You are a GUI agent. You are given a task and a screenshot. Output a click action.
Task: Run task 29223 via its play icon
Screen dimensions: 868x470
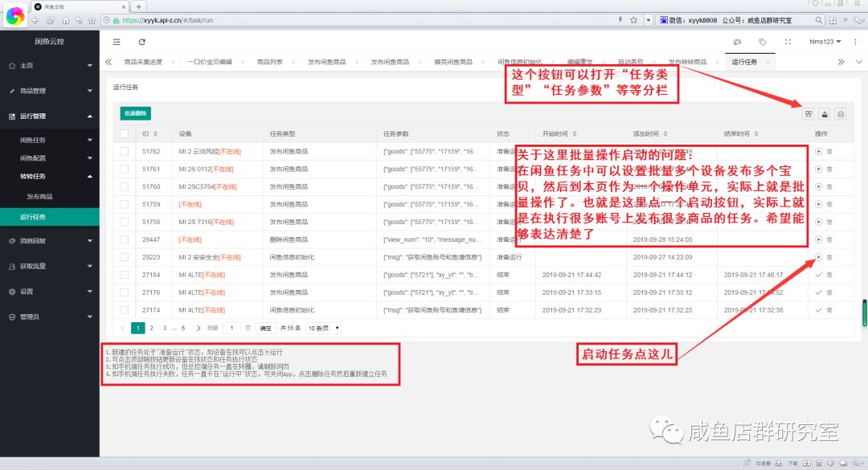pos(818,257)
